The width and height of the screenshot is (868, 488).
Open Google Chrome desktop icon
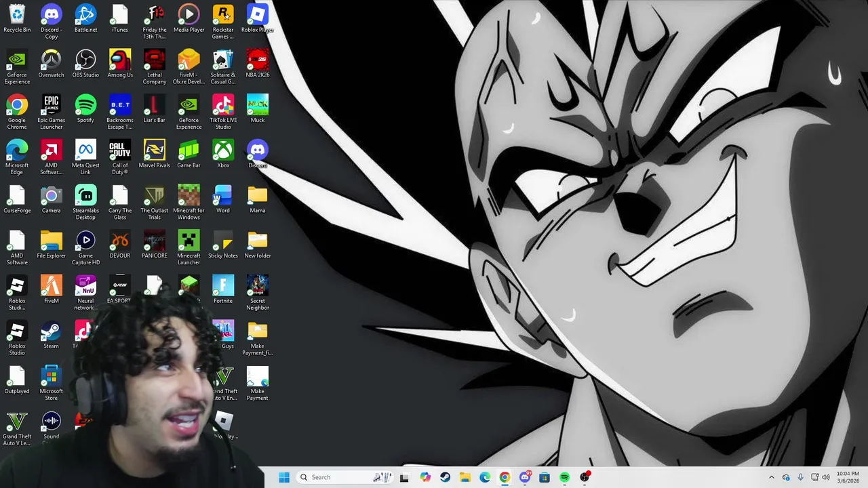coord(17,112)
